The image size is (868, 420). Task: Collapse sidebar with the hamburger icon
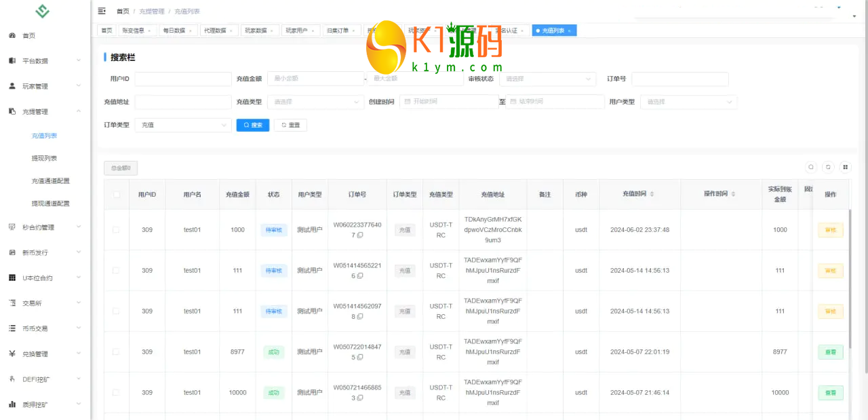[102, 12]
